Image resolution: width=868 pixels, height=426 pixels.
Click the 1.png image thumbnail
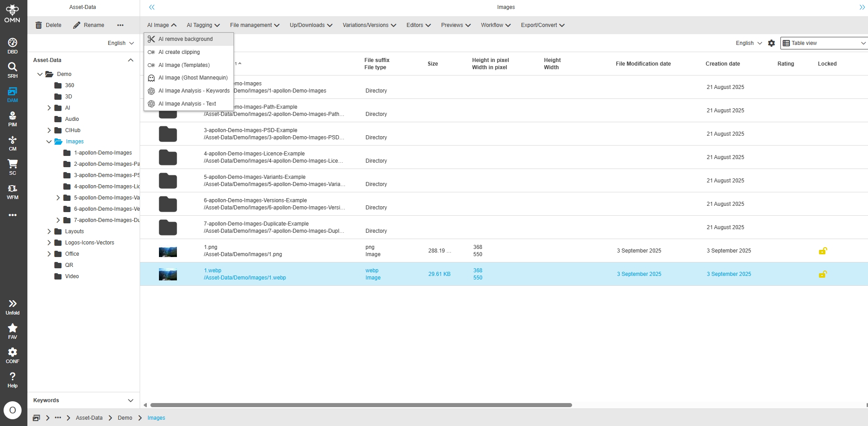tap(168, 251)
